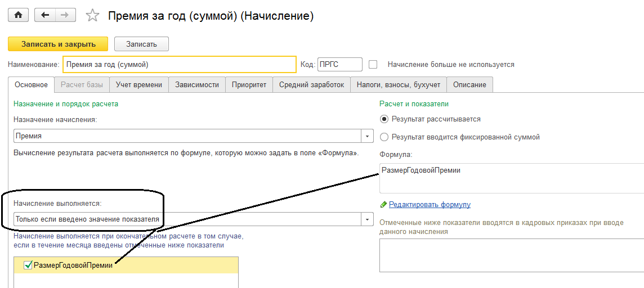Go back with the left arrow

[45, 15]
